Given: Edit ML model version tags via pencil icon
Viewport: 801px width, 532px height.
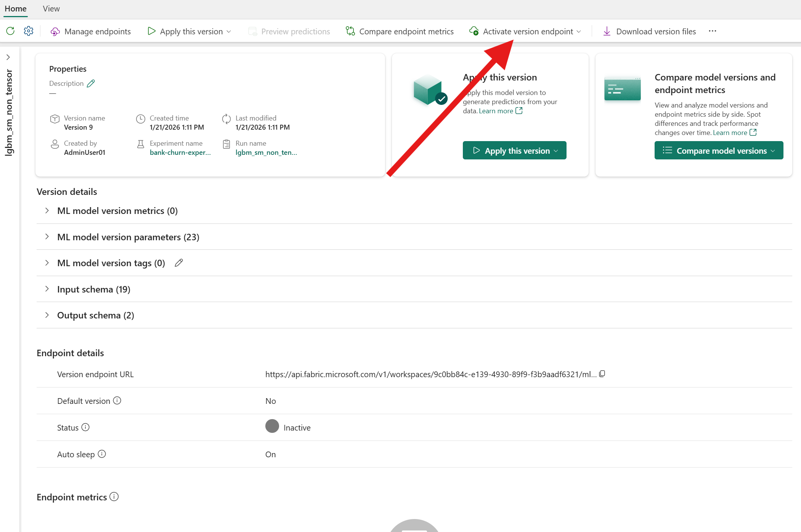Looking at the screenshot, I should tap(178, 263).
